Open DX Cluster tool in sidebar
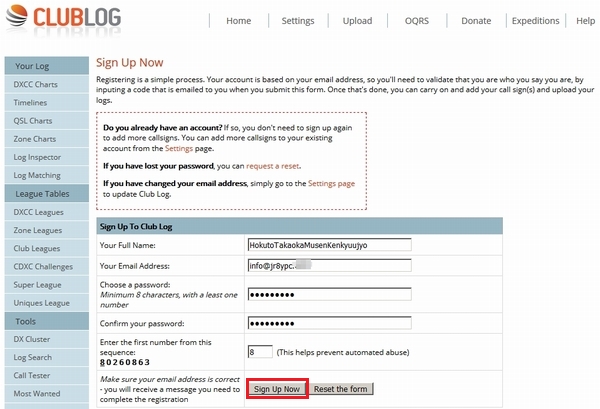Screen dimensions: 600x409 click(x=47, y=339)
